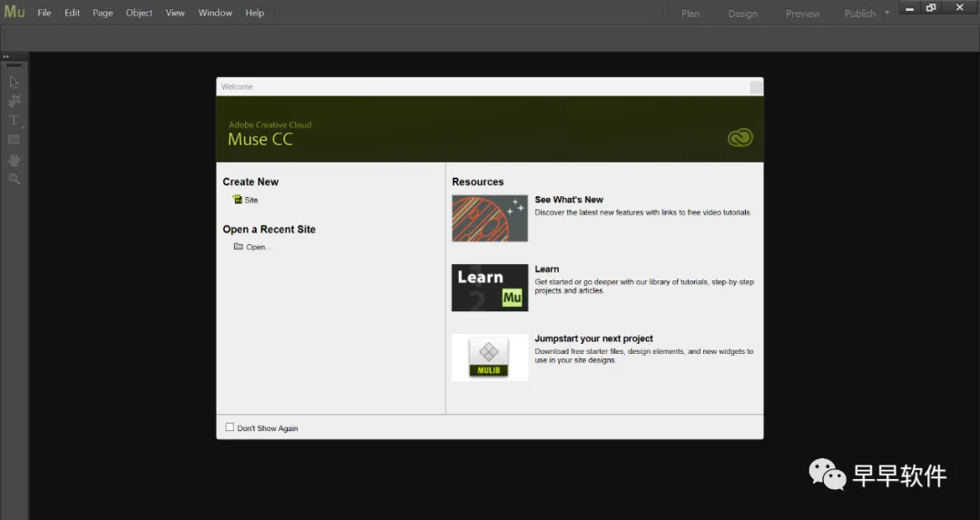Open the Page menu

pos(103,13)
